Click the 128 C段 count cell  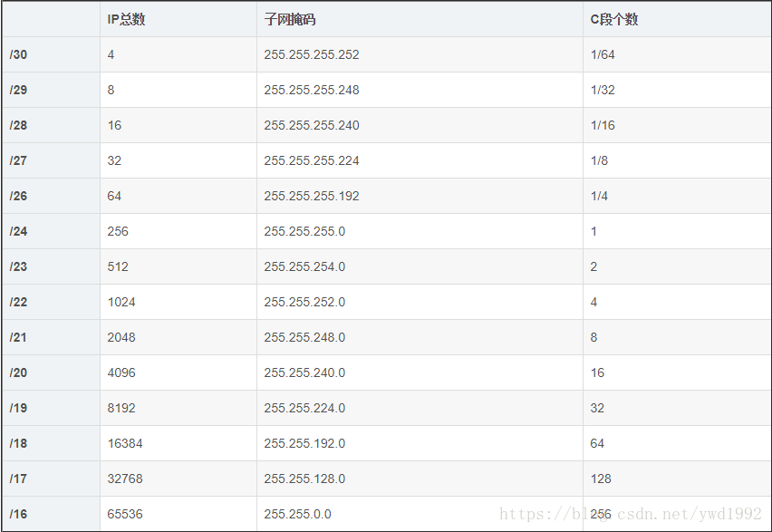[x=601, y=479]
